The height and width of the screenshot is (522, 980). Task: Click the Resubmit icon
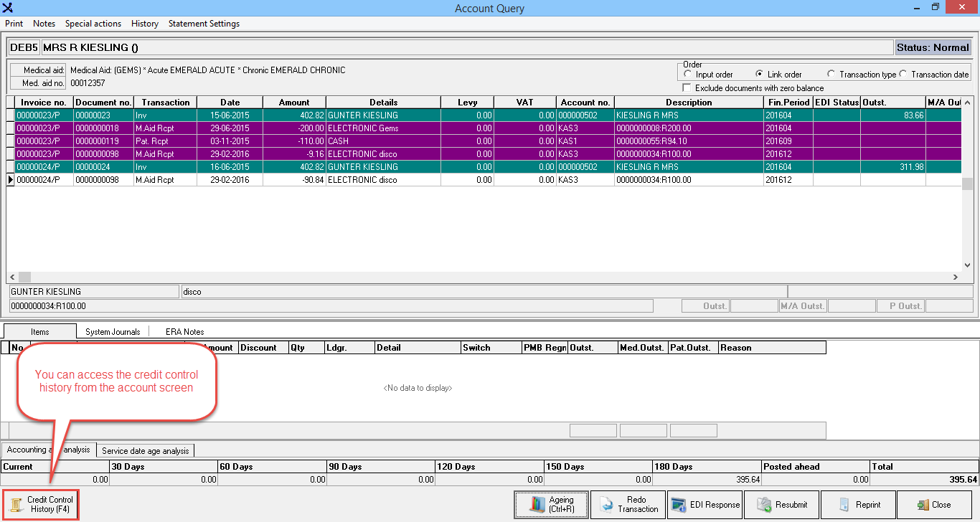pos(763,504)
